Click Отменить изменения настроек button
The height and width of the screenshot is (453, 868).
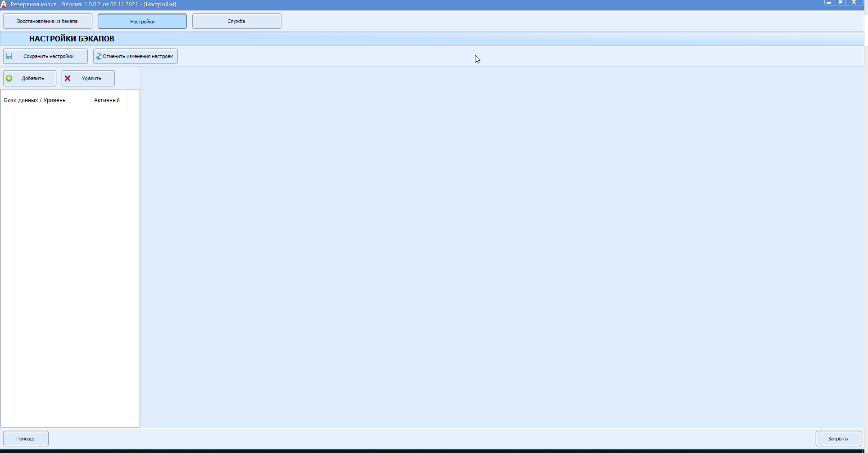pyautogui.click(x=136, y=56)
